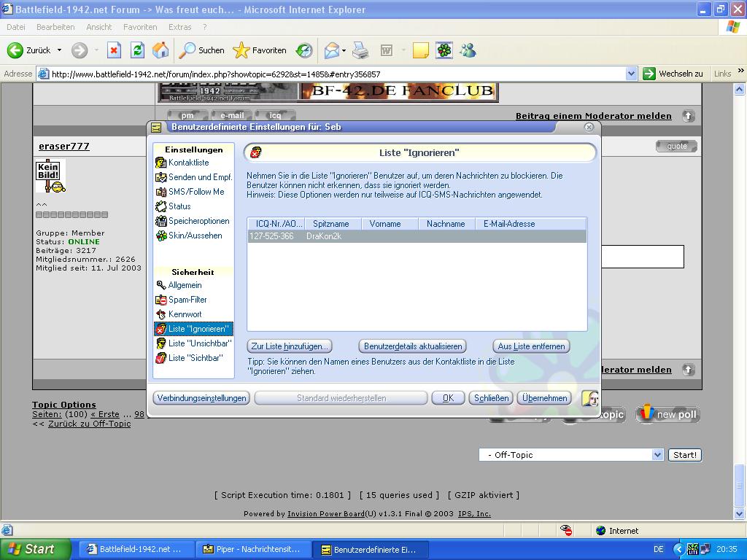Click the IE Back arrow icon
Image resolution: width=747 pixels, height=560 pixels.
(x=15, y=50)
